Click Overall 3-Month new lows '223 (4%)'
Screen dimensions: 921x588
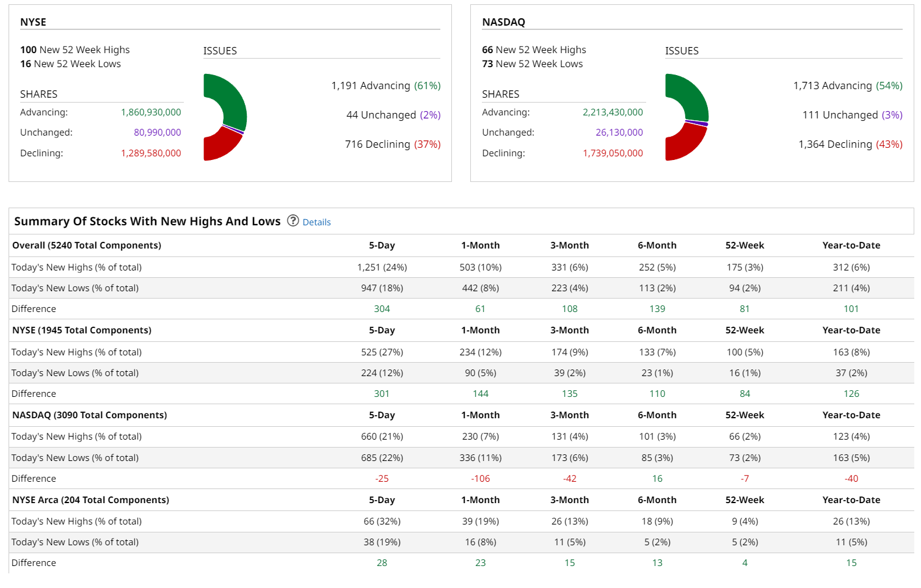point(570,288)
